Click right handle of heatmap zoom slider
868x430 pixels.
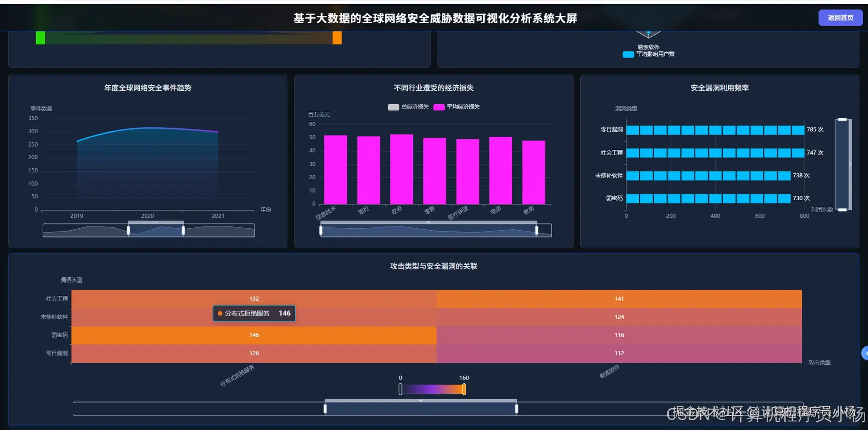[x=517, y=409]
